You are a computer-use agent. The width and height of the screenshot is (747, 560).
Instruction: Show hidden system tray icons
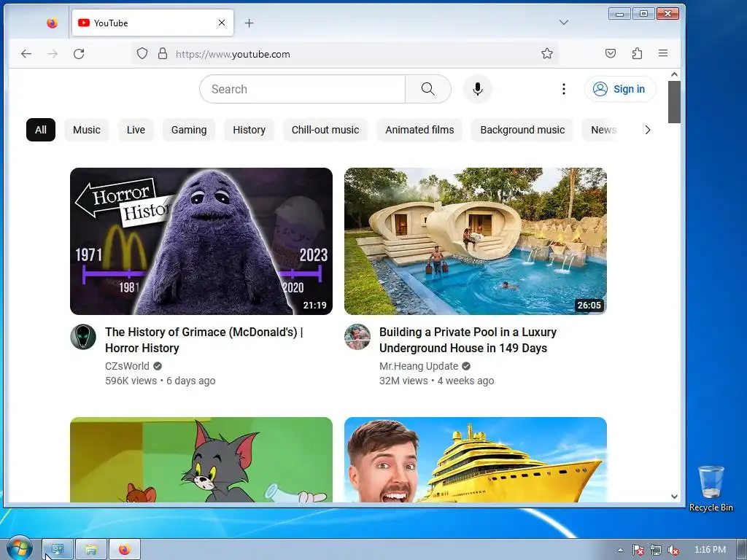(x=620, y=550)
